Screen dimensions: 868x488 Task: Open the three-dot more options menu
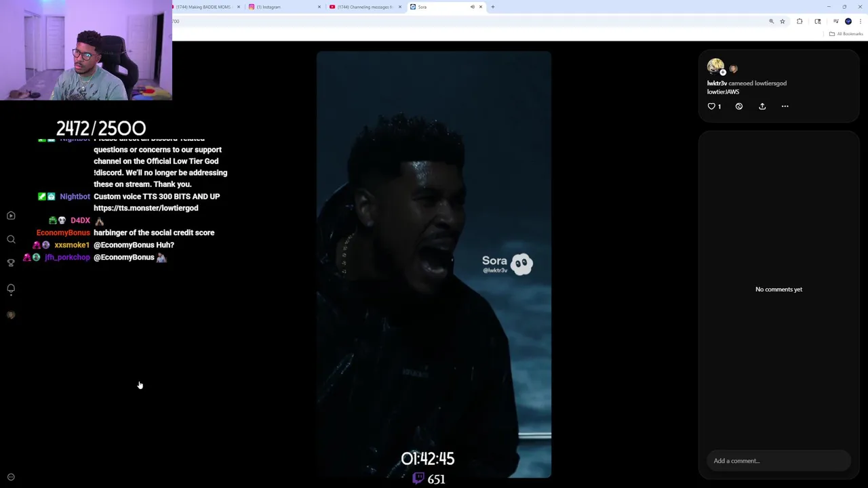coord(785,106)
